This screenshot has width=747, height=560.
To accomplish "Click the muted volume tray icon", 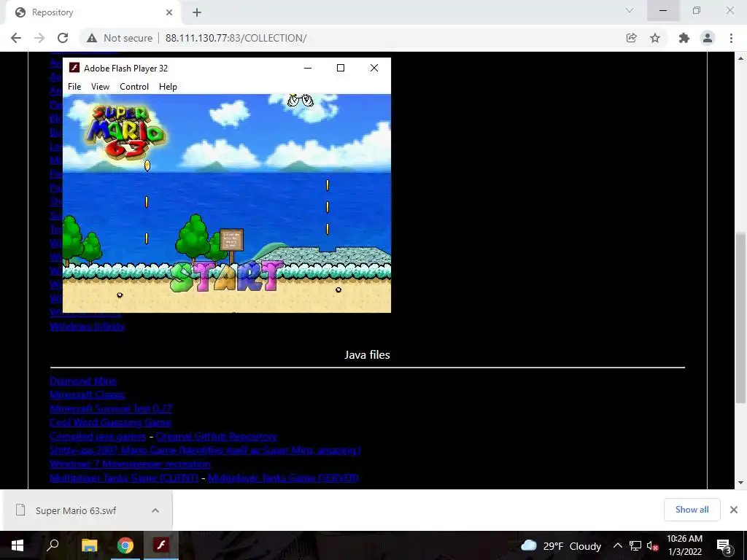I will click(x=653, y=545).
